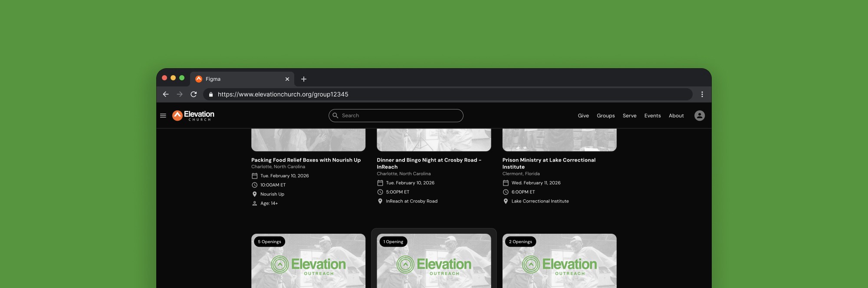Click "Clermont, Florida" text
This screenshot has width=868, height=288.
pyautogui.click(x=521, y=174)
